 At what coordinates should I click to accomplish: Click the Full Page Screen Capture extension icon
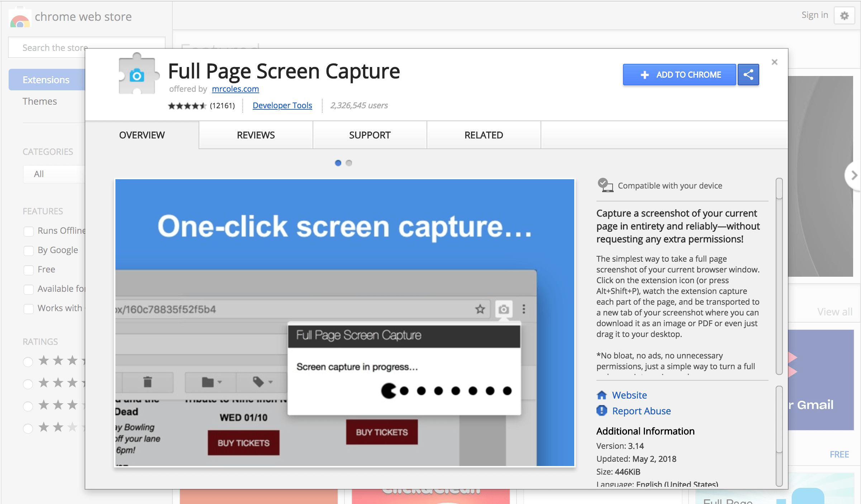pos(139,74)
